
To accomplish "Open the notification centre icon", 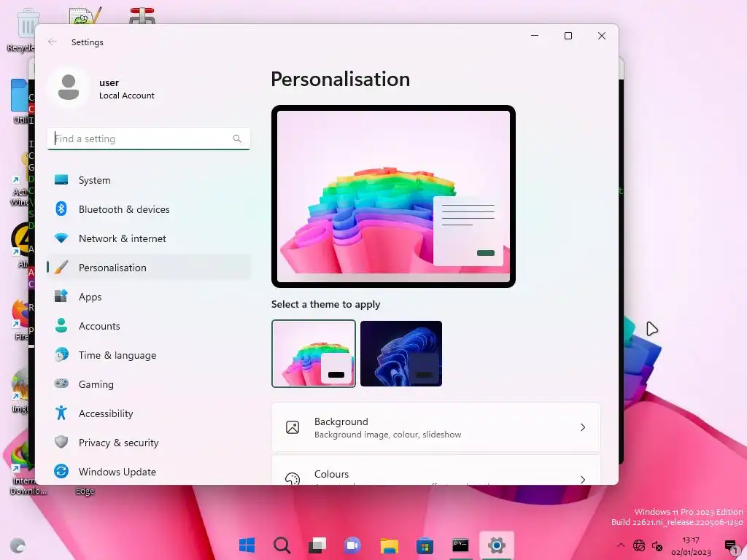I will [731, 546].
